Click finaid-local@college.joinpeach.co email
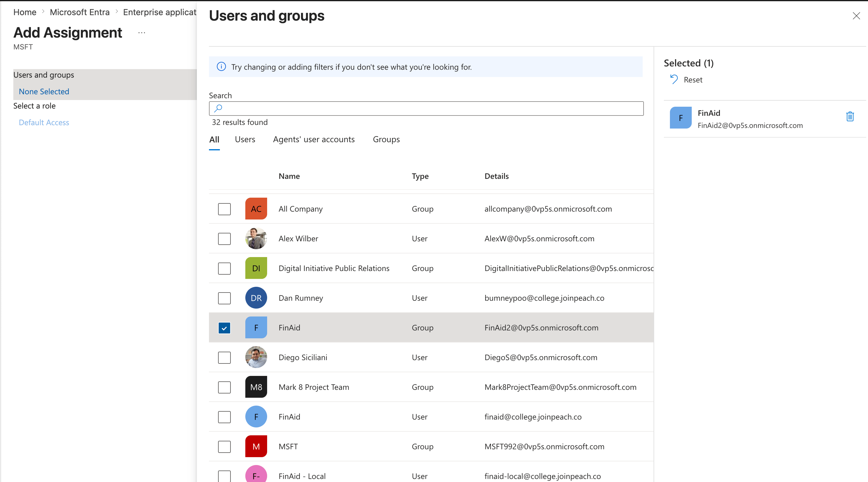The image size is (868, 482). pyautogui.click(x=542, y=476)
